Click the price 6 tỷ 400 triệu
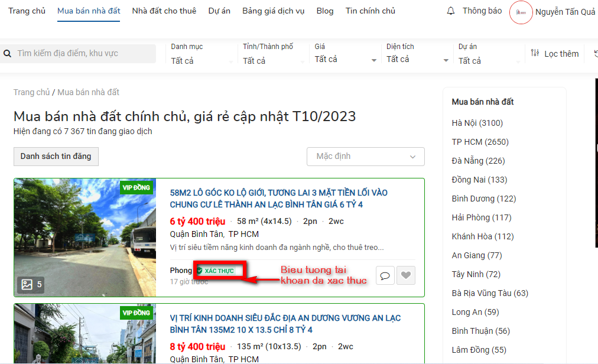 coord(197,222)
